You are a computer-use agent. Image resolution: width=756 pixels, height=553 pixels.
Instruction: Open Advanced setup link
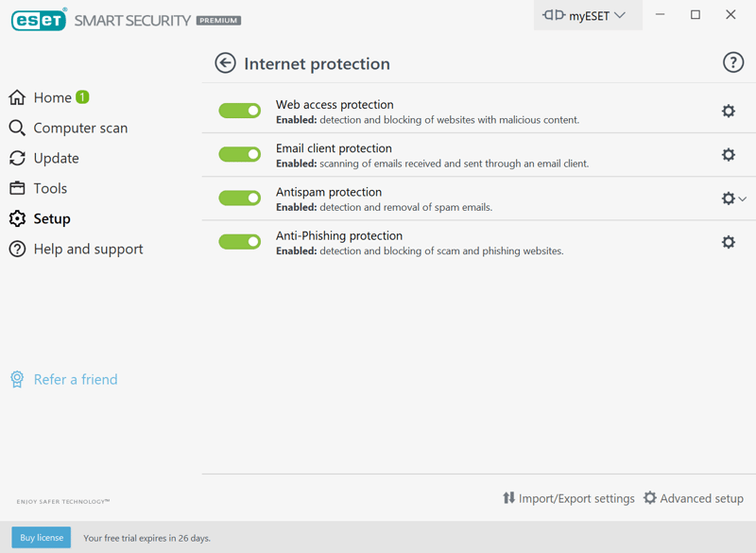pyautogui.click(x=693, y=498)
